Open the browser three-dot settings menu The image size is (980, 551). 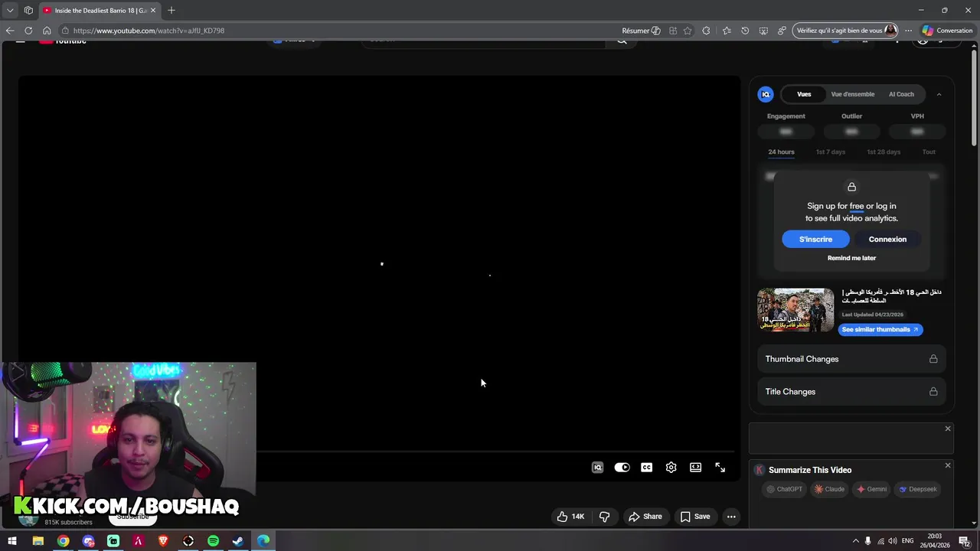click(x=908, y=31)
